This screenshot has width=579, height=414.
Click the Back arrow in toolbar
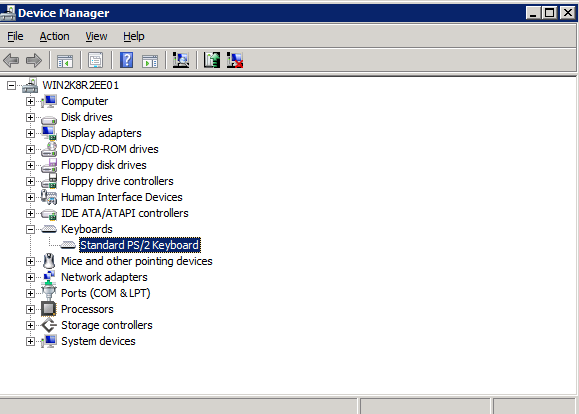pyautogui.click(x=11, y=60)
